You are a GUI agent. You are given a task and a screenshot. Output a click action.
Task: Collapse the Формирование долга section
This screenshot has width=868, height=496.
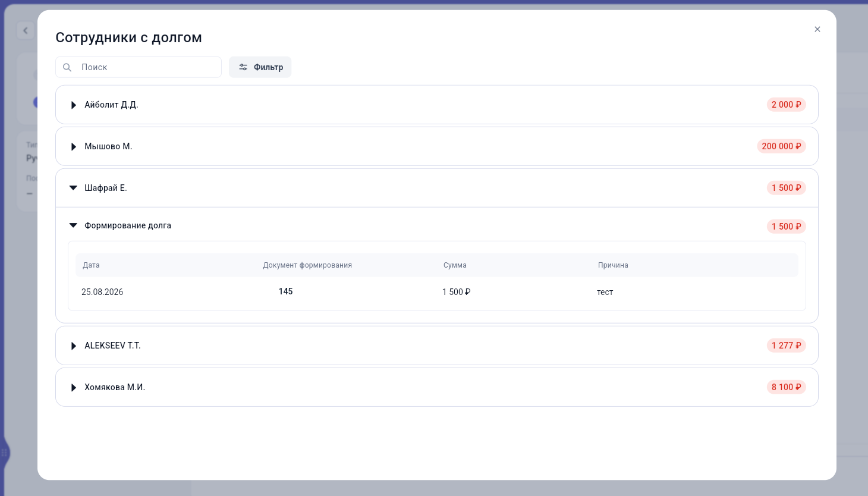(73, 225)
